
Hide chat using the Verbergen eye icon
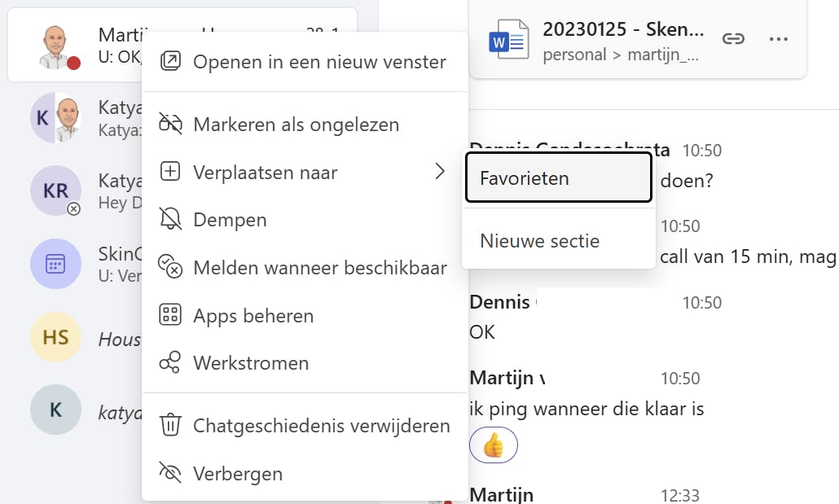170,473
